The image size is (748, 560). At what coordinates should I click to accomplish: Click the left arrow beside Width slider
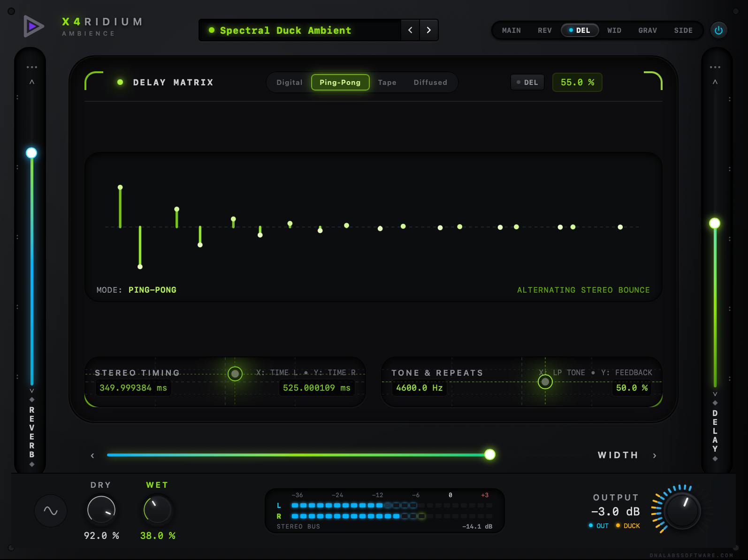click(92, 455)
